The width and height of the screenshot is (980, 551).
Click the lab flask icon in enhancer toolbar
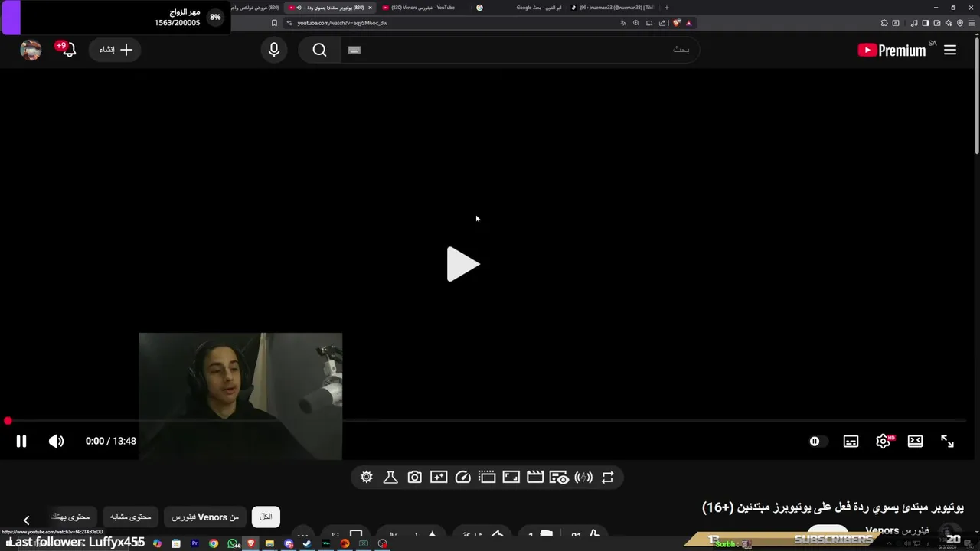(390, 477)
